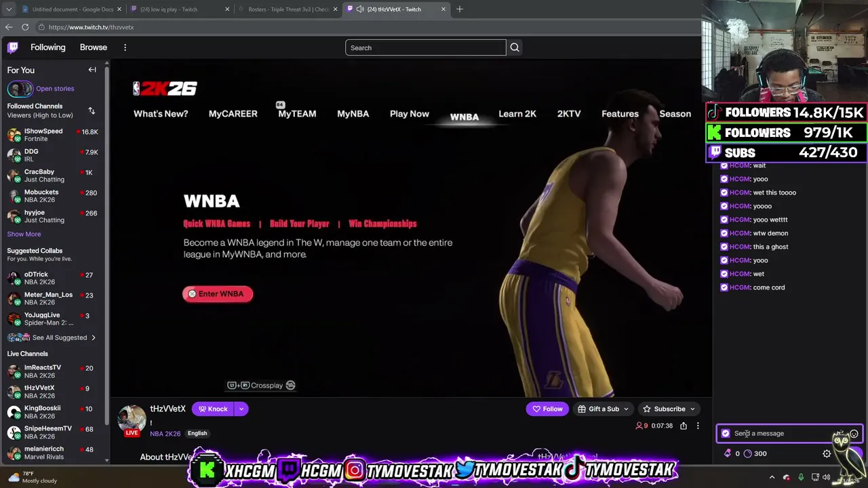Viewport: 868px width, 488px height.
Task: Open the Gift a Sub dropdown
Action: coord(603,409)
